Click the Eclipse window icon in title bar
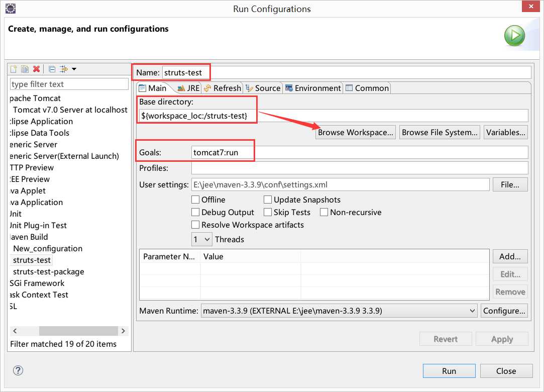The width and height of the screenshot is (544, 392). point(11,9)
